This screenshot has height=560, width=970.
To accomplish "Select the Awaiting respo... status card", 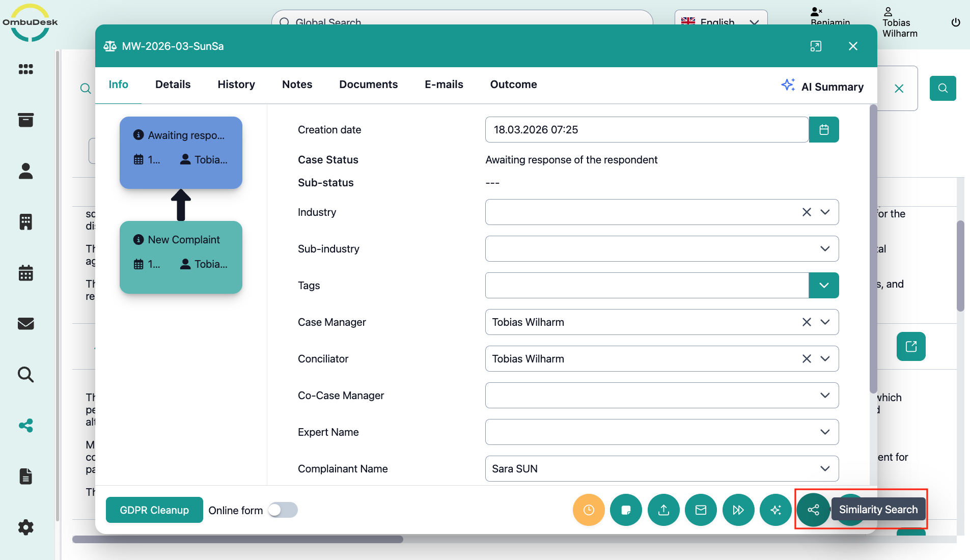I will (x=181, y=153).
